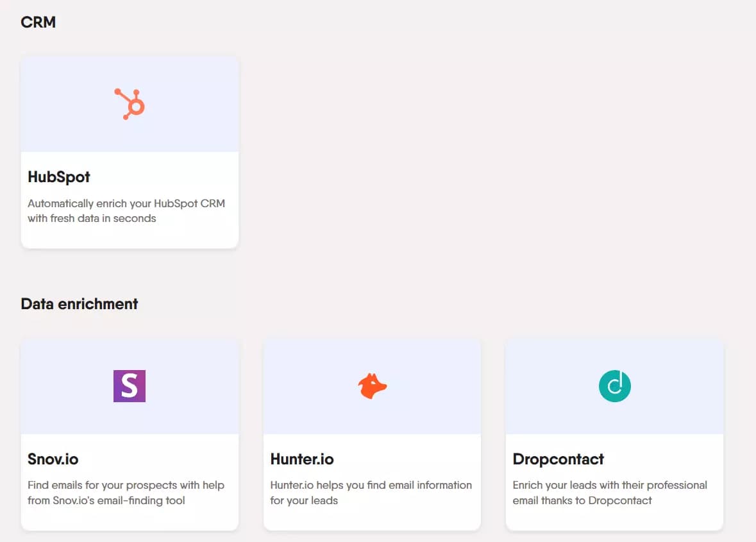This screenshot has width=756, height=542.
Task: Click the "Dropcontact" card title
Action: pos(558,459)
